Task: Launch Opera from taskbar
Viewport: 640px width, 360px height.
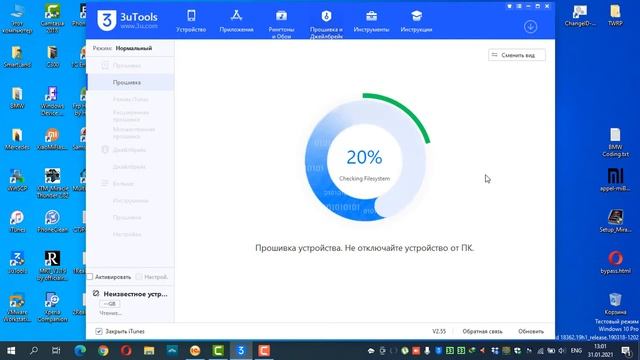Action: pos(126,350)
